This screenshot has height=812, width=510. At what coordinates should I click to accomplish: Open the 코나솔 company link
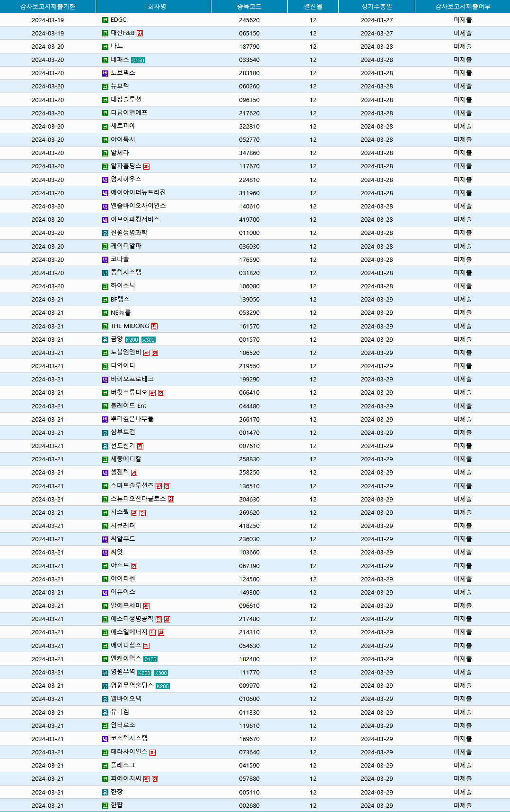click(120, 259)
